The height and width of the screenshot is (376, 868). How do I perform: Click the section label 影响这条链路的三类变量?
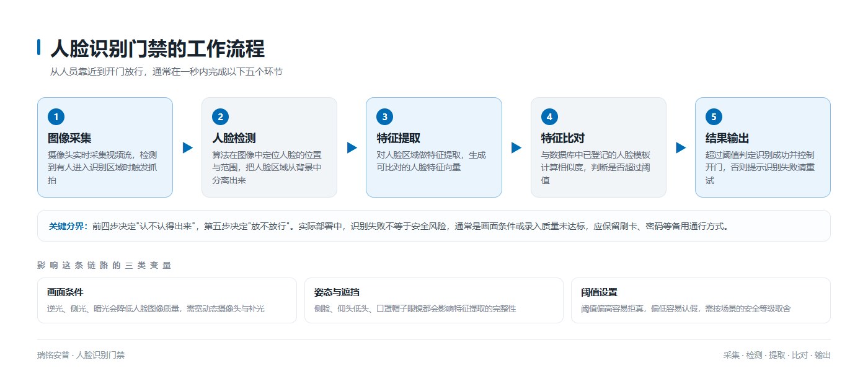104,265
